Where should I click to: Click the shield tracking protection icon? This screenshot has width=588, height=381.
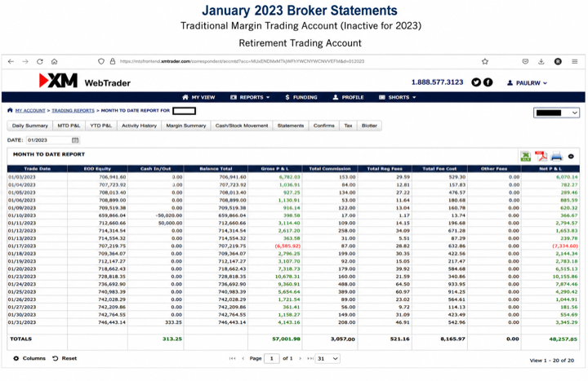coord(101,61)
